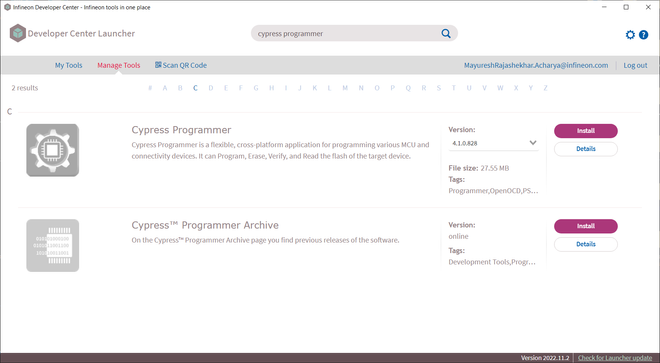Image resolution: width=660 pixels, height=363 pixels.
Task: Switch to the My Tools tab
Action: click(x=69, y=65)
